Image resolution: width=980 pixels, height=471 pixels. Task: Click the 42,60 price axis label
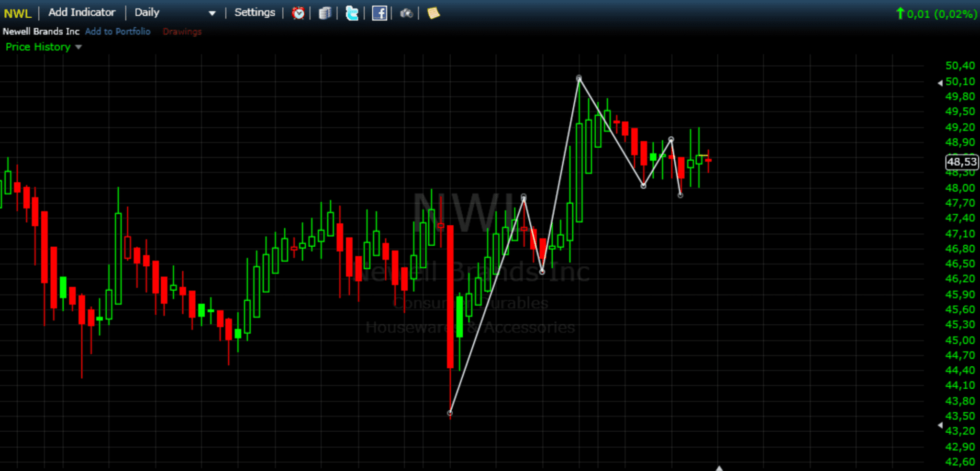coord(960,461)
